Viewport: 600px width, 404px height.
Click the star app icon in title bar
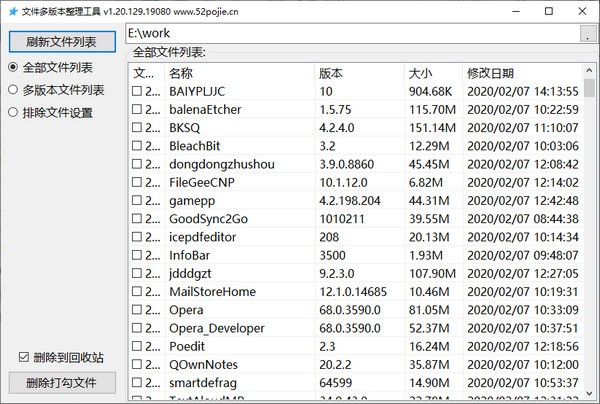click(13, 11)
